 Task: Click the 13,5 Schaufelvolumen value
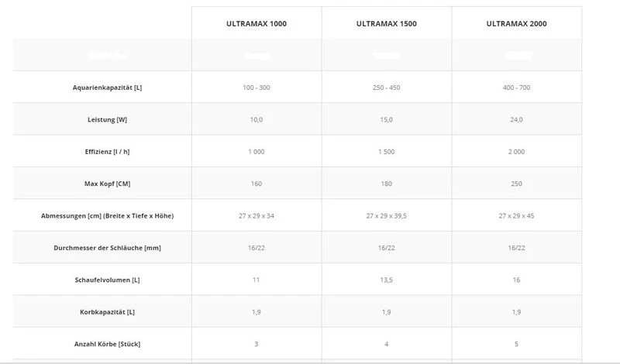386,279
